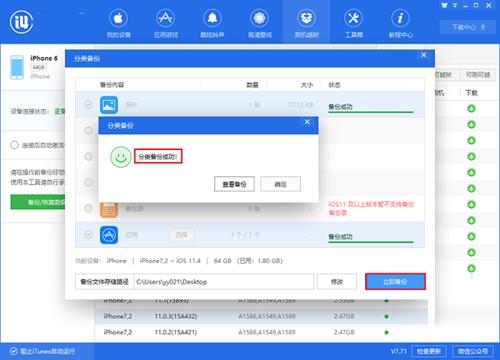
Task: Toggle the Apps row backup checkbox
Action: (x=88, y=235)
